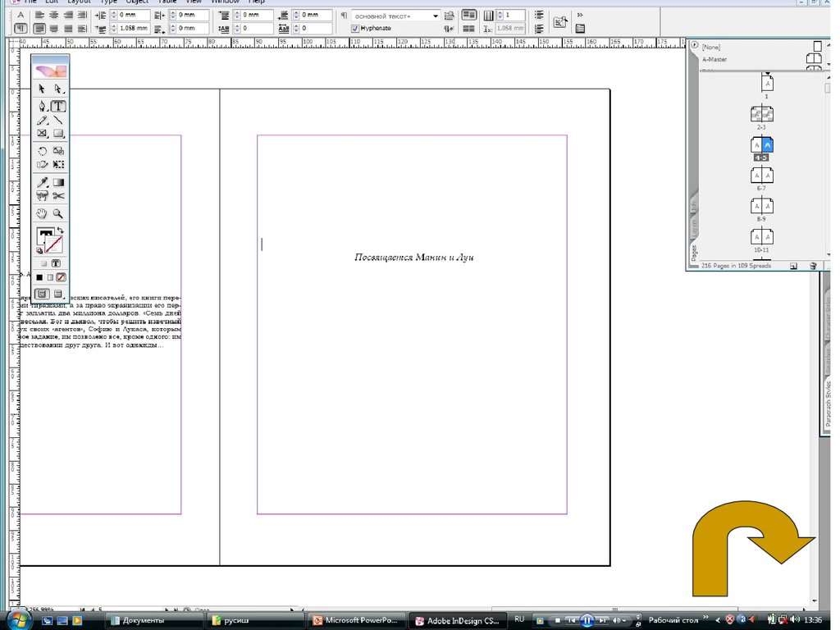
Task: Switch to Preview mode in toolbox
Action: coord(58,294)
